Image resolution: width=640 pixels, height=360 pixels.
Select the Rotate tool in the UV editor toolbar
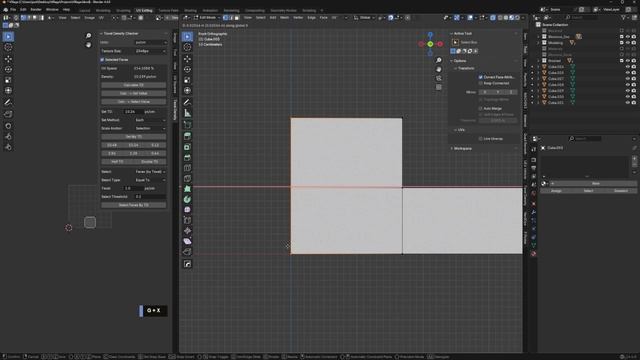[x=8, y=69]
